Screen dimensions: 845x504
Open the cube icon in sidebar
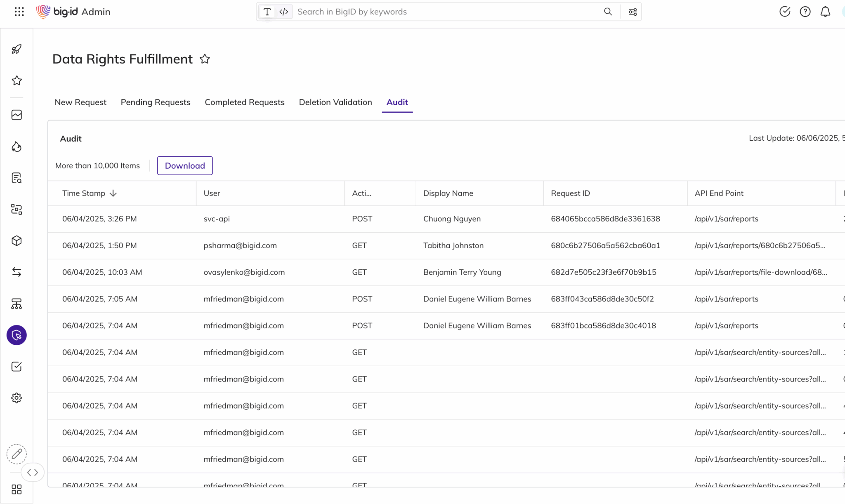17,240
